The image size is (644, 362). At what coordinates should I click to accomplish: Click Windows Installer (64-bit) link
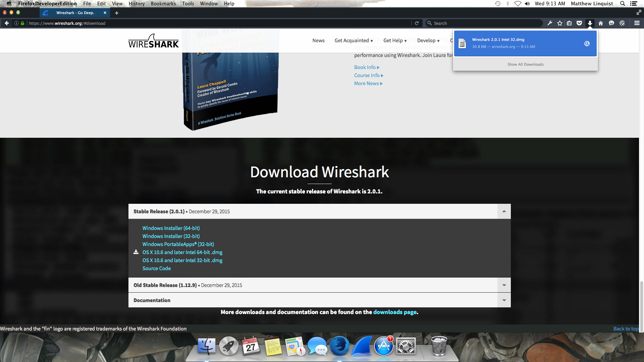click(x=171, y=228)
